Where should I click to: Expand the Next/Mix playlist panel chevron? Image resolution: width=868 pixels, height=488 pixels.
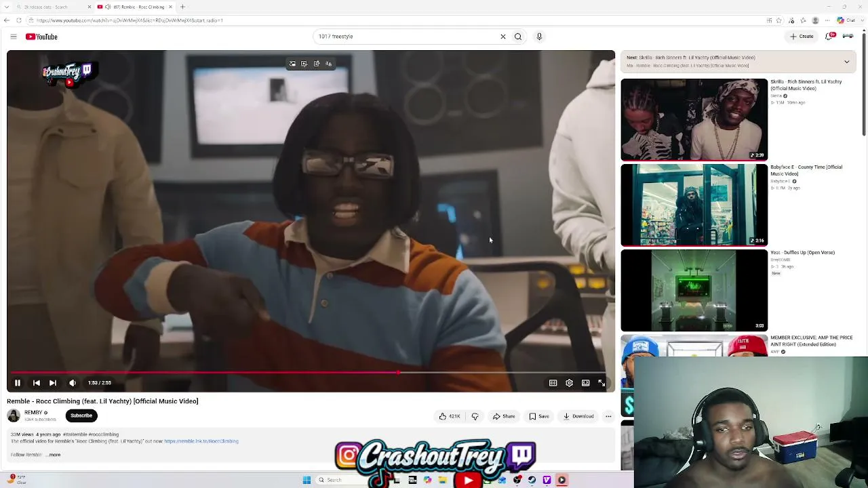coord(846,62)
